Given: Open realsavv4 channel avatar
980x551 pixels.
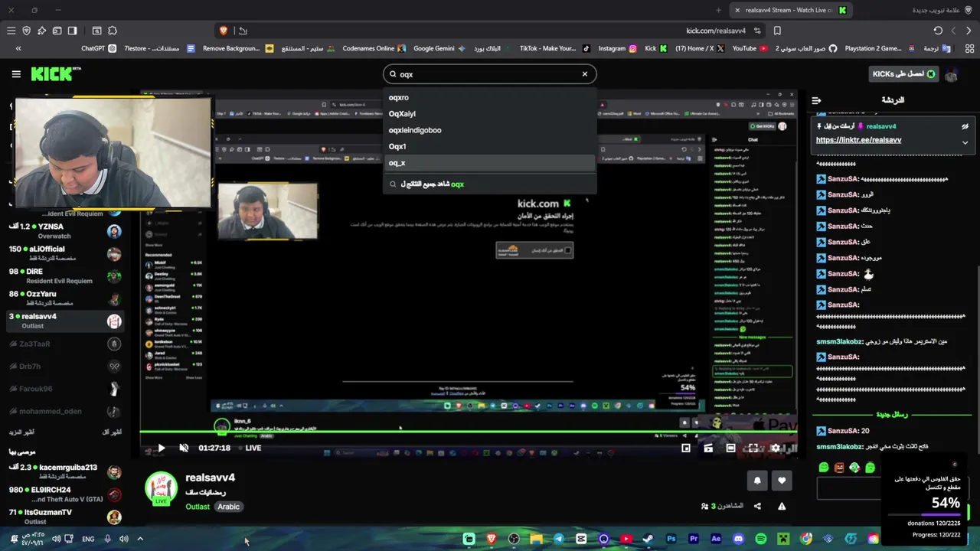Looking at the screenshot, I should 161,488.
